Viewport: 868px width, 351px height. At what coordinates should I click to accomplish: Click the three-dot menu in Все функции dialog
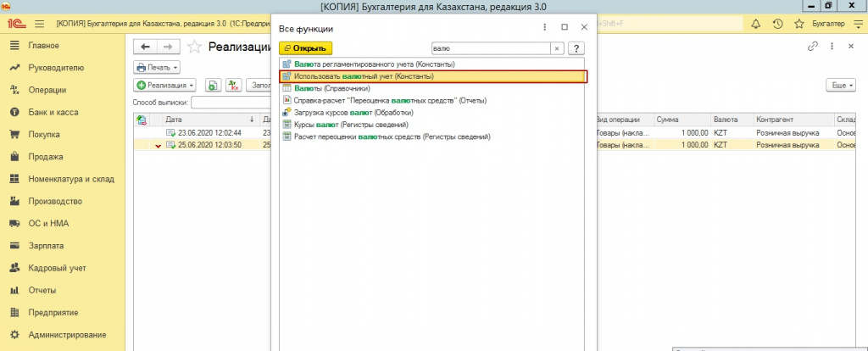point(545,27)
